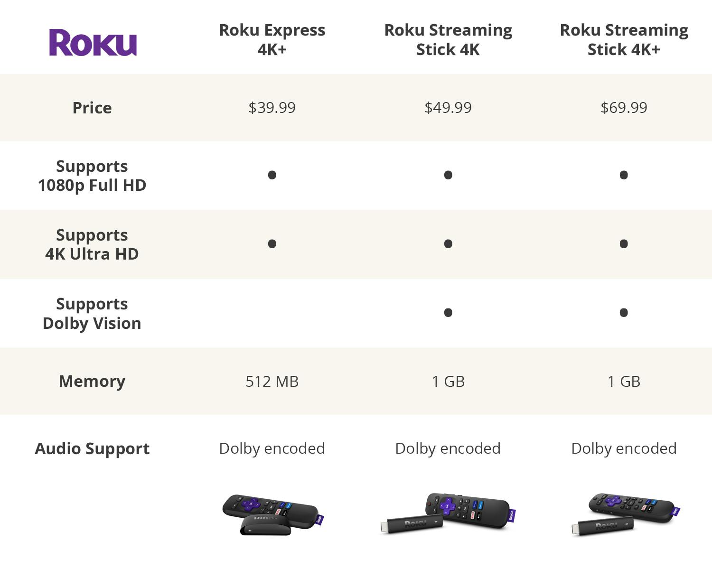
Task: Click the 1080p dot for Roku Express 4K+
Action: point(272,175)
